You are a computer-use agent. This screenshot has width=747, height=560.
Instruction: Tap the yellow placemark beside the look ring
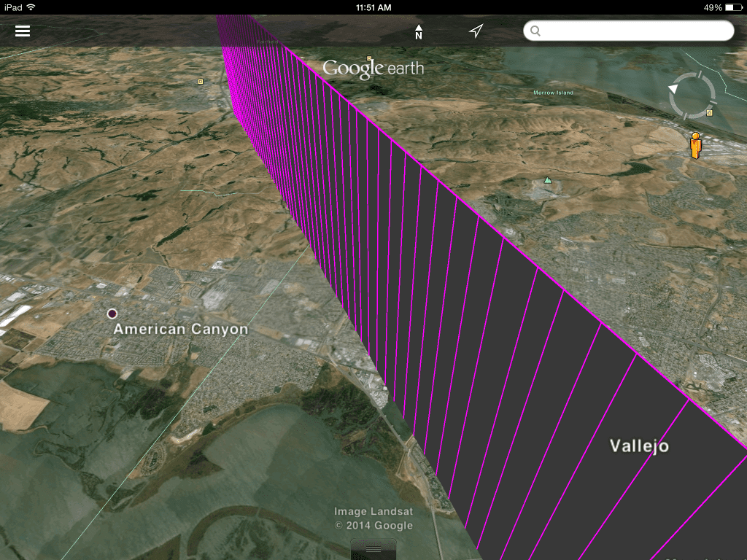710,113
